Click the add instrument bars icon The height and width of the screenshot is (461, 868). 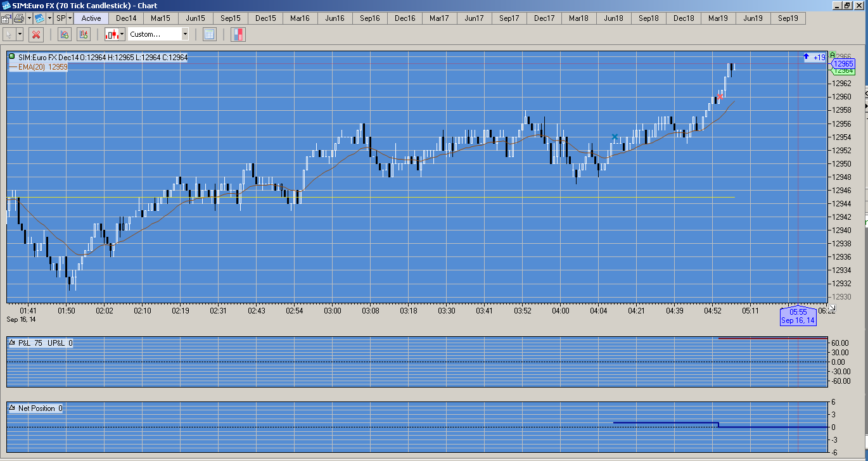pos(84,34)
